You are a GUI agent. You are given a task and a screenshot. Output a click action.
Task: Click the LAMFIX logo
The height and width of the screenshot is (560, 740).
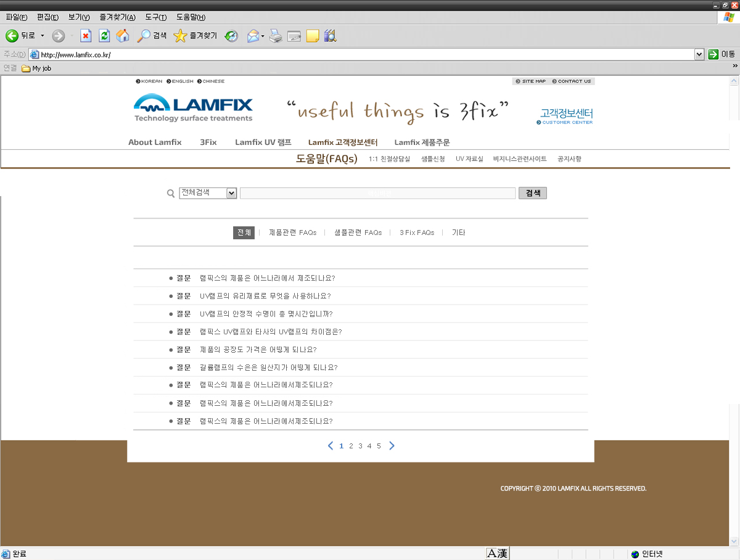coord(193,108)
